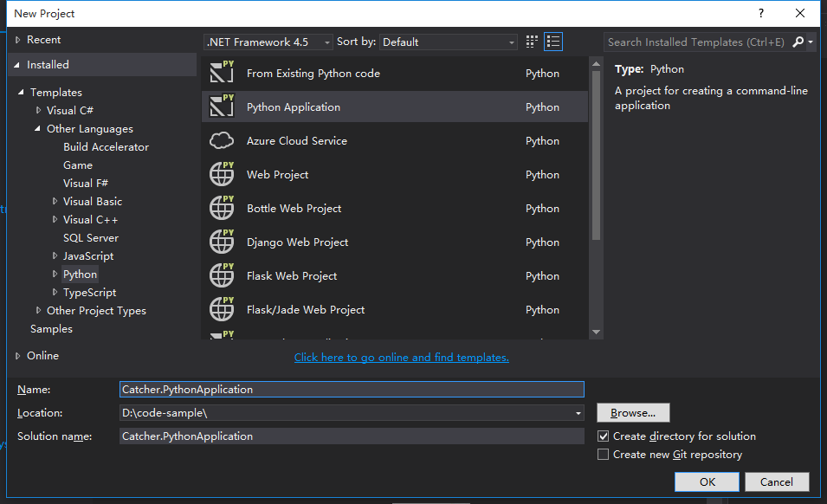Click inside the project Name field
Viewport: 827px width, 504px height.
[346, 390]
